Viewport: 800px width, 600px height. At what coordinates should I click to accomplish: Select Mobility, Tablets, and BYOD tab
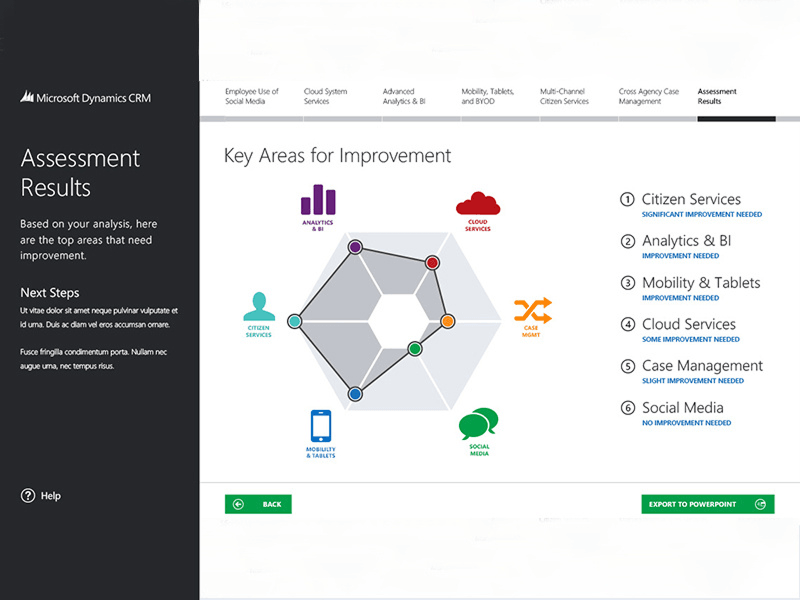(488, 96)
